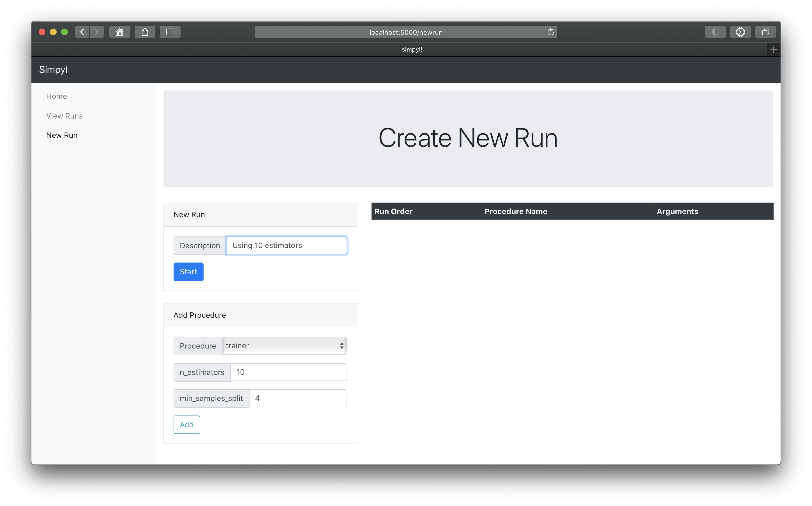812x506 pixels.
Task: Select New Run in the sidebar
Action: pyautogui.click(x=62, y=135)
